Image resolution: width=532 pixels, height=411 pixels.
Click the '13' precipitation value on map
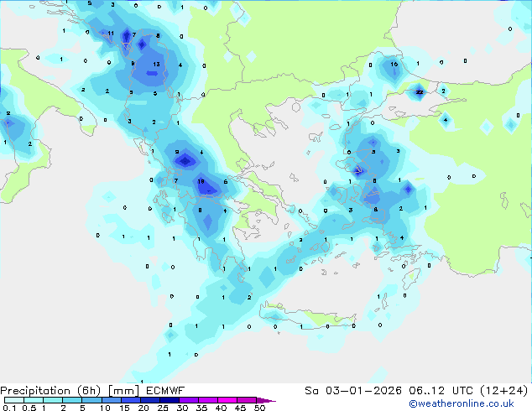point(156,64)
